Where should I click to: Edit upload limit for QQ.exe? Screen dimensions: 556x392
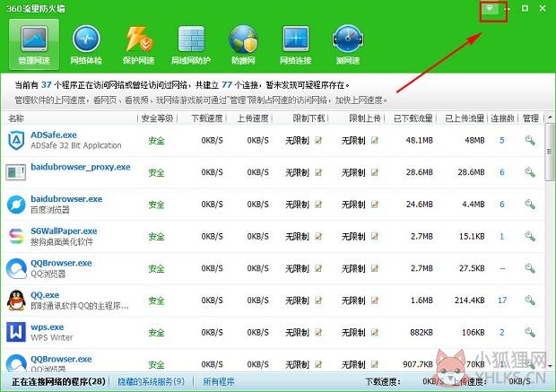pos(375,301)
